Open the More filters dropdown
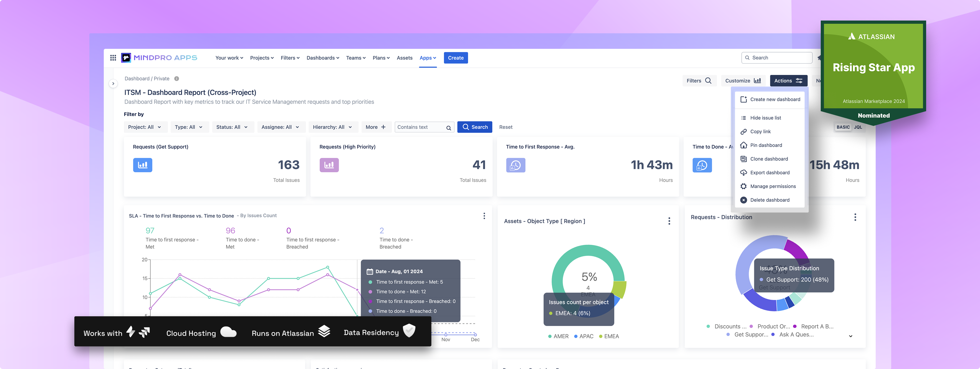Screen dimensions: 980x369 click(x=376, y=127)
